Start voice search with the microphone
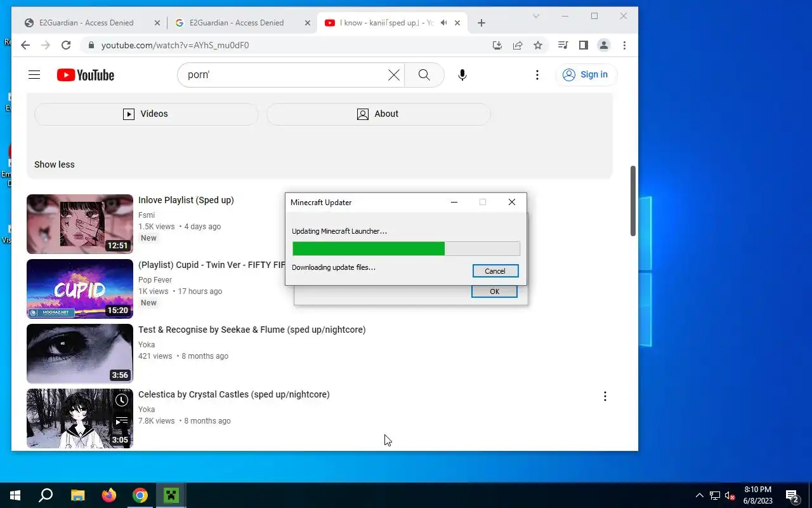This screenshot has width=812, height=508. click(462, 75)
